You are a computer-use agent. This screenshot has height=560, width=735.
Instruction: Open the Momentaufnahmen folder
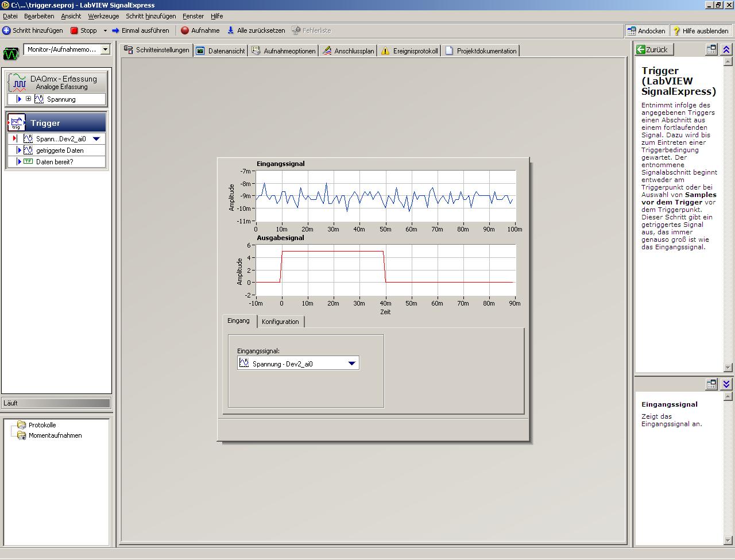click(x=55, y=435)
